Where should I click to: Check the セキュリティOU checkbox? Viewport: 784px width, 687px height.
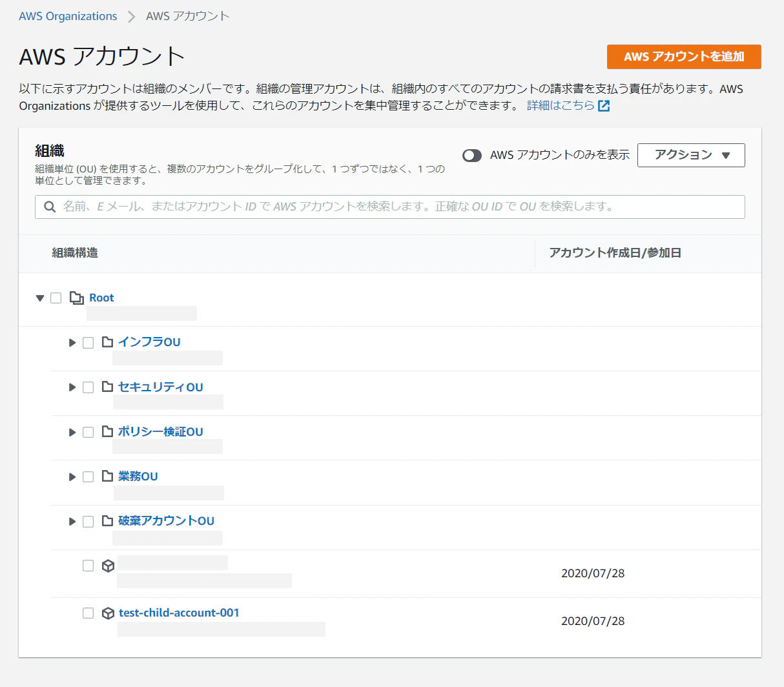(x=88, y=387)
